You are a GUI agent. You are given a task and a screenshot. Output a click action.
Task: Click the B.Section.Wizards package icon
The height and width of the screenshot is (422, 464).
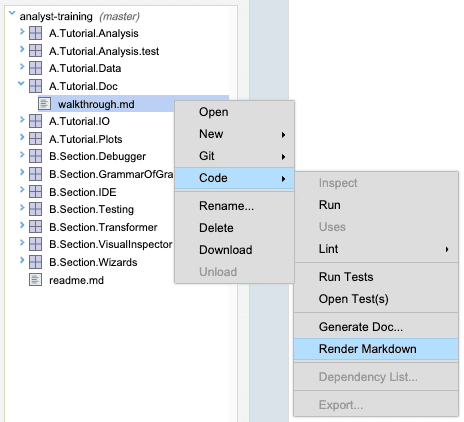click(x=35, y=262)
